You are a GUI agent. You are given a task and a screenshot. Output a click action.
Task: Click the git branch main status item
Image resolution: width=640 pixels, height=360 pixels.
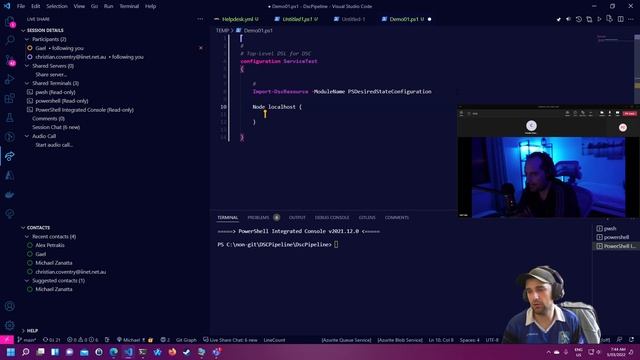[x=27, y=340]
